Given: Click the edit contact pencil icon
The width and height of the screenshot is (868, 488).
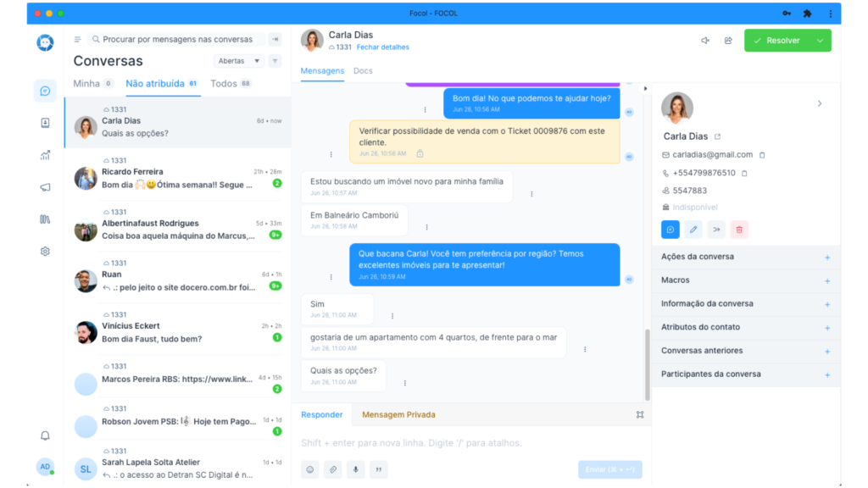Looking at the screenshot, I should [693, 230].
